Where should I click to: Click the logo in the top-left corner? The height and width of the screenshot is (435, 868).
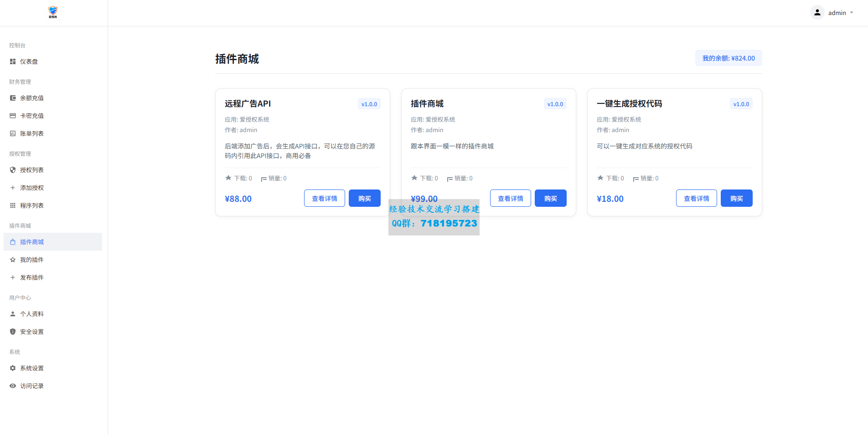click(53, 12)
